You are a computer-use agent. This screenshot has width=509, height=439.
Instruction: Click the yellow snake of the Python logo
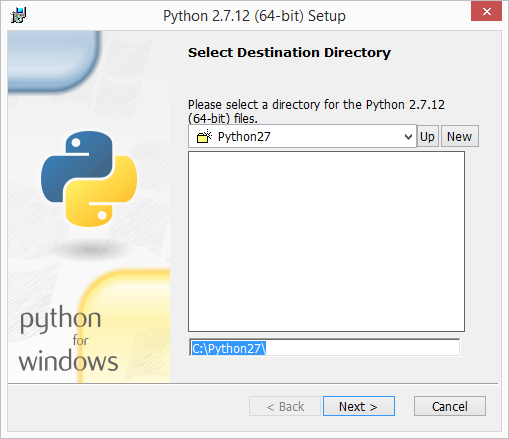point(102,192)
